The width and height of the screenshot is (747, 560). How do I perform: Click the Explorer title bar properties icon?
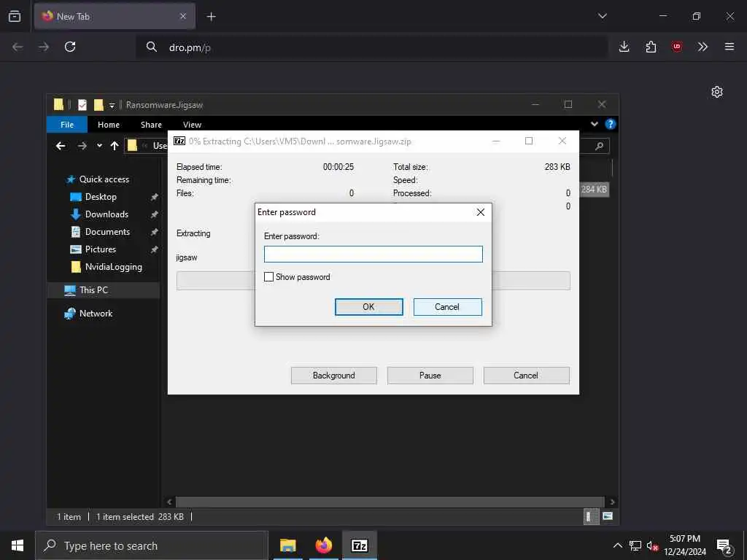(x=82, y=105)
